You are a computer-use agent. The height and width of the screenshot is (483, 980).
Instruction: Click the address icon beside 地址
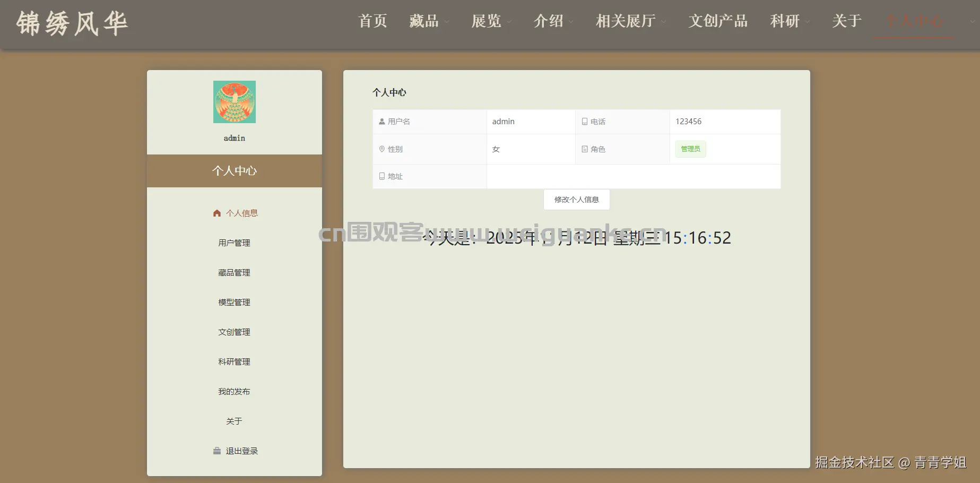(381, 176)
